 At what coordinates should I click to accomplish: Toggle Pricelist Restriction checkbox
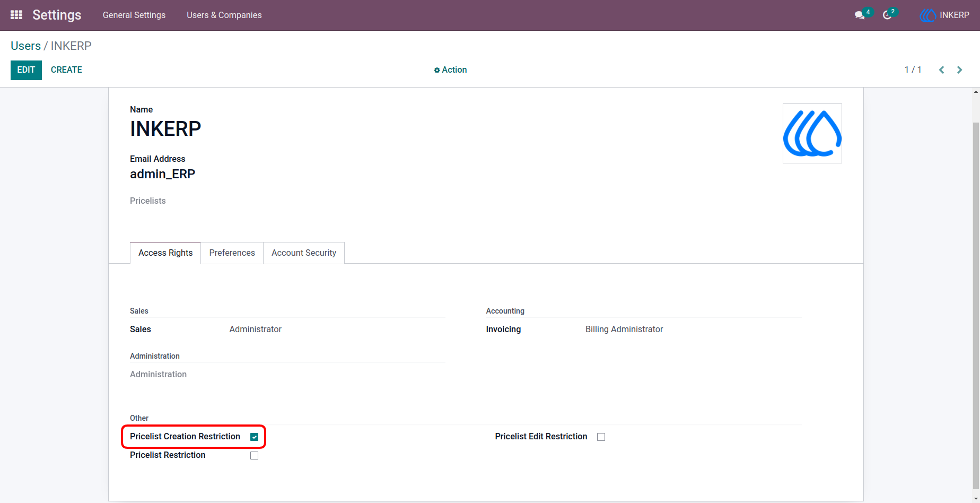[255, 456]
